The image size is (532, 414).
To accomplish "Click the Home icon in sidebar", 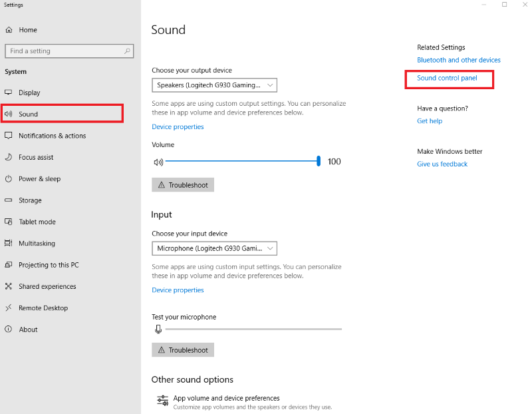I will click(9, 30).
